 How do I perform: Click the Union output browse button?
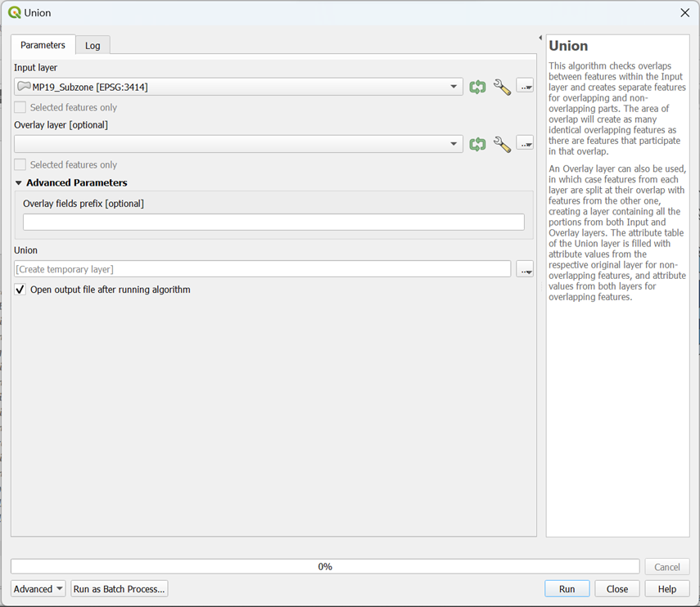[525, 269]
